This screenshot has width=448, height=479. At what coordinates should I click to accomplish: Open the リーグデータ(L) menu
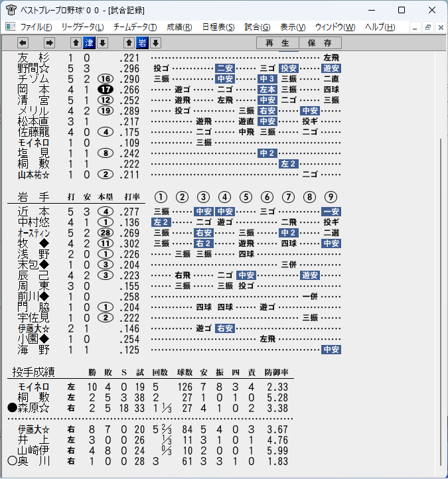click(82, 27)
